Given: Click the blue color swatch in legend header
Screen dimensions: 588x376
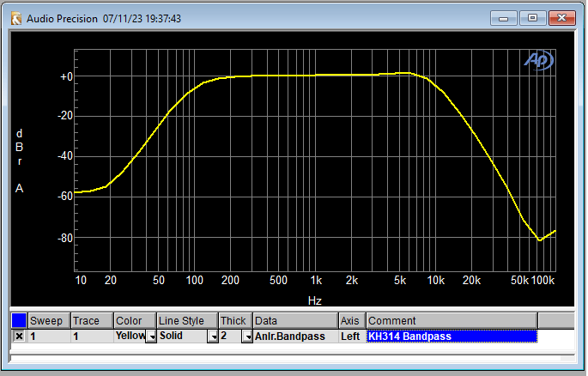Looking at the screenshot, I should coord(19,320).
